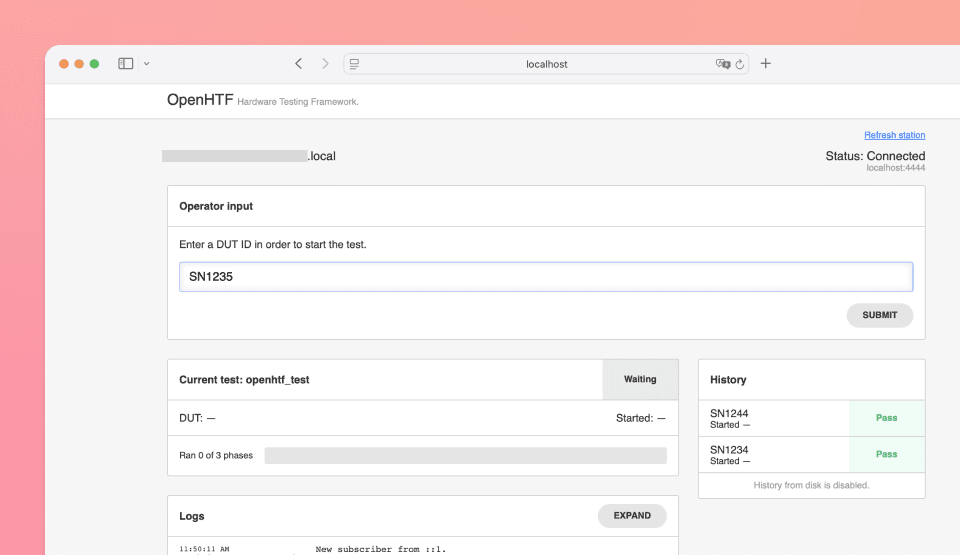
Task: Click the translate icon in address bar
Action: click(722, 64)
